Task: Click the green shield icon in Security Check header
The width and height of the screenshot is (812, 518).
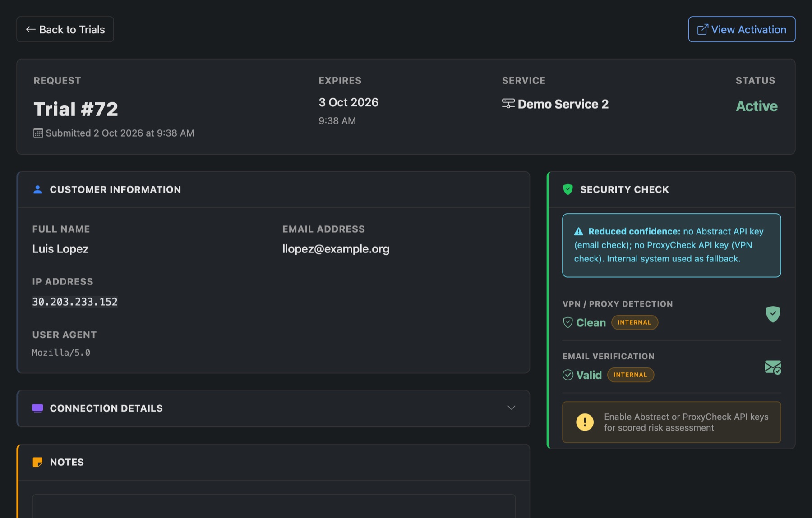Action: (x=567, y=189)
